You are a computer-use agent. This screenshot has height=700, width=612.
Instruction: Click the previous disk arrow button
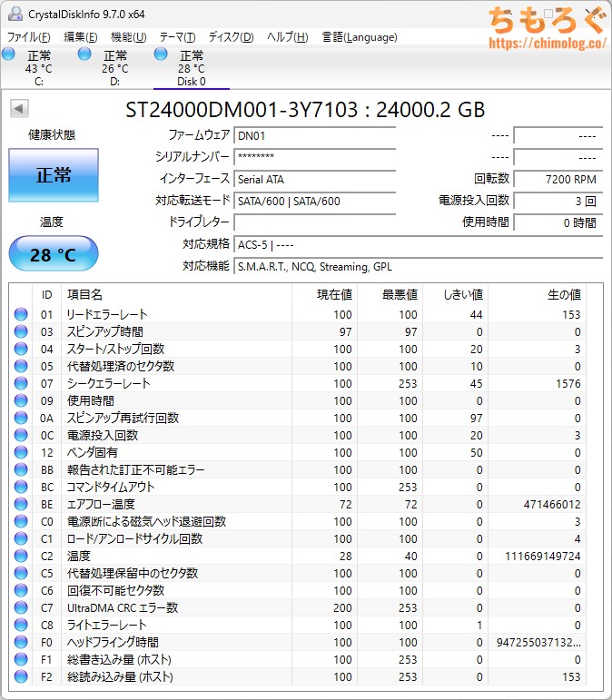coord(19,108)
